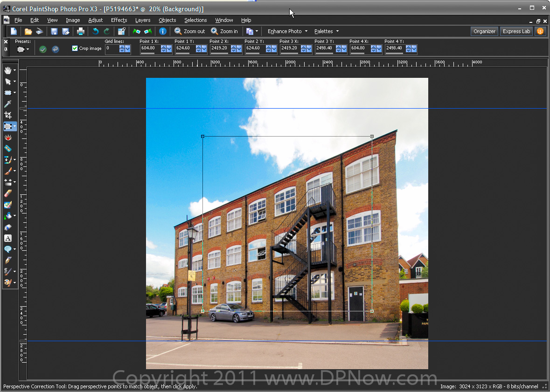Viewport: 550px width, 392px height.
Task: Toggle the Crop image checkbox
Action: (x=75, y=48)
